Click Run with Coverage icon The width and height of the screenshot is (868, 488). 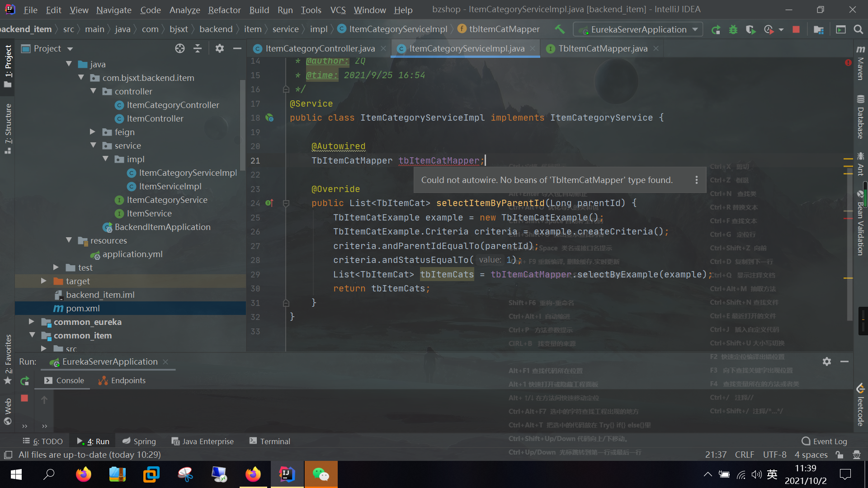(x=750, y=30)
